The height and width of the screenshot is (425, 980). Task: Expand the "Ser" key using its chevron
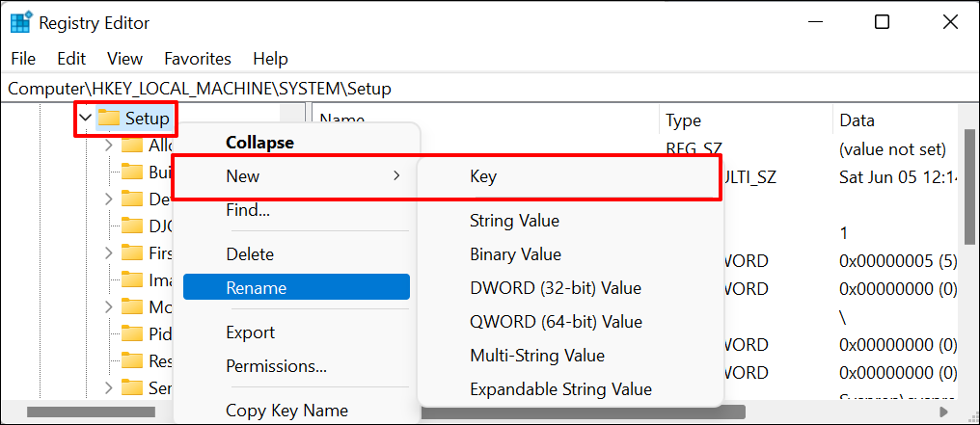(x=108, y=388)
